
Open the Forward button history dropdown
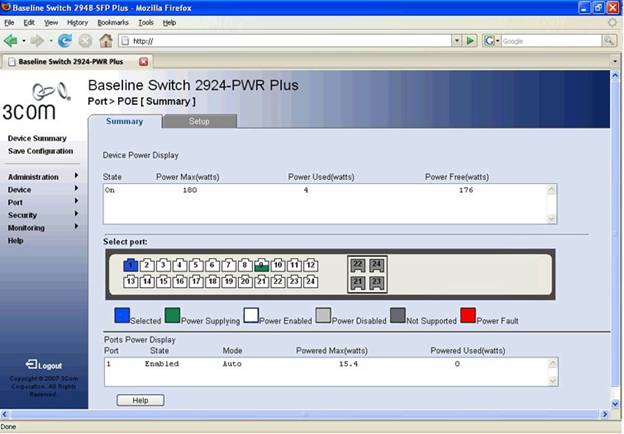coord(51,41)
